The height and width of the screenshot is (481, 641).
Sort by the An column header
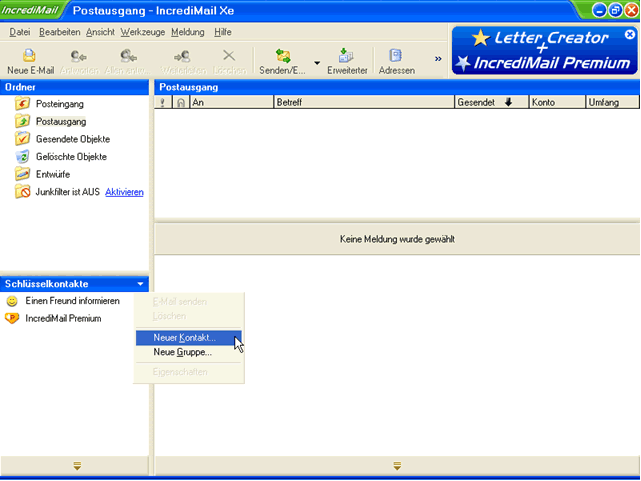[x=231, y=102]
